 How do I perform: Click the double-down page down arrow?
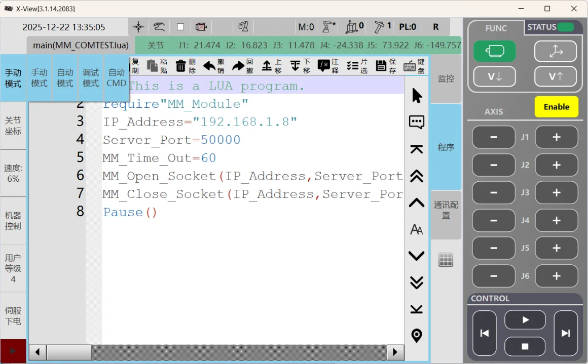coord(417,282)
